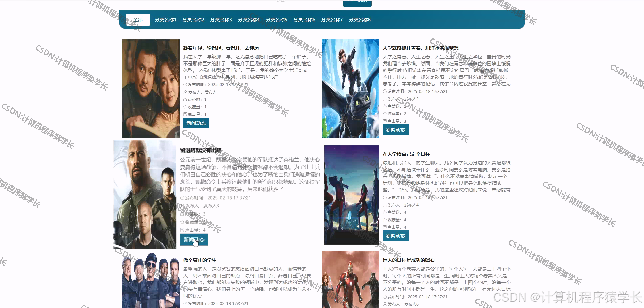Open the dragon thumbnail of 大学就该抓住青春 article
Screen dimensions: 644x308
(x=351, y=89)
